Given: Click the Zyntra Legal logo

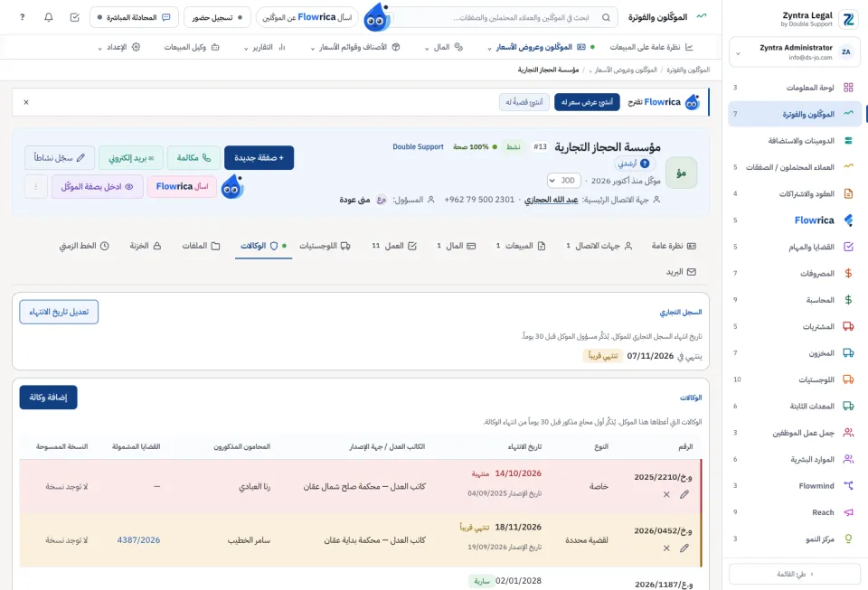Looking at the screenshot, I should tap(848, 19).
